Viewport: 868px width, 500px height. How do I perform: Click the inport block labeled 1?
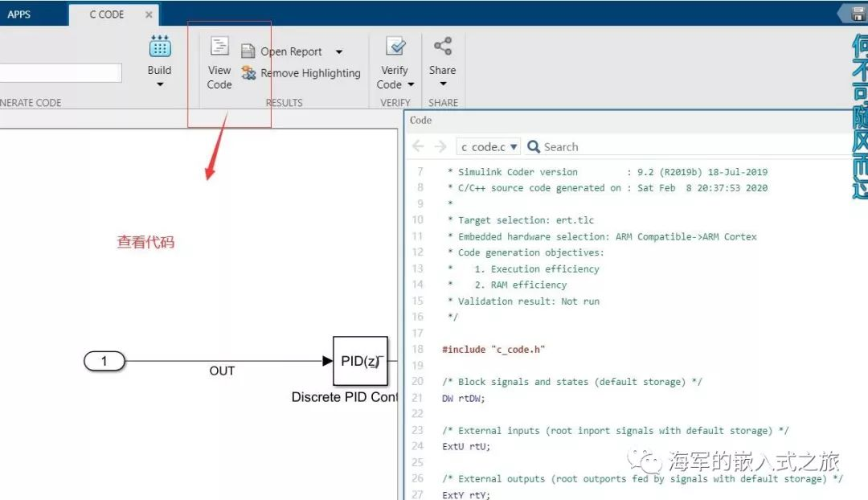pos(104,362)
